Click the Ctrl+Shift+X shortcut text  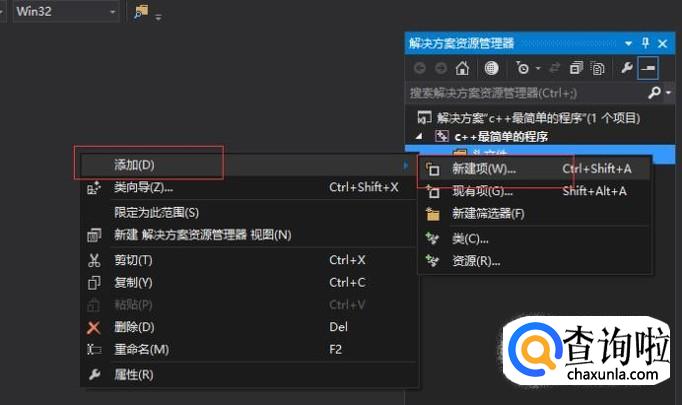point(364,187)
